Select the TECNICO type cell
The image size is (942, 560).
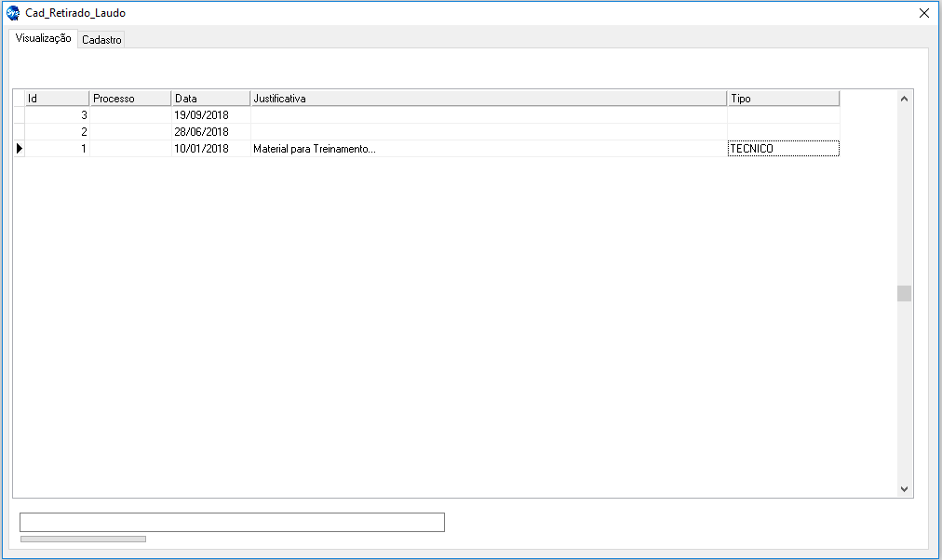tap(783, 149)
